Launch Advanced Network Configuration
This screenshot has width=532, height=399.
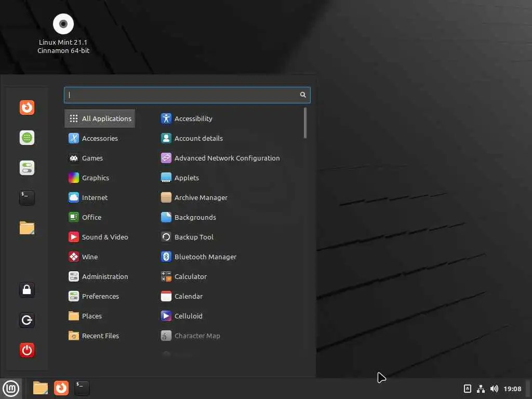click(220, 158)
